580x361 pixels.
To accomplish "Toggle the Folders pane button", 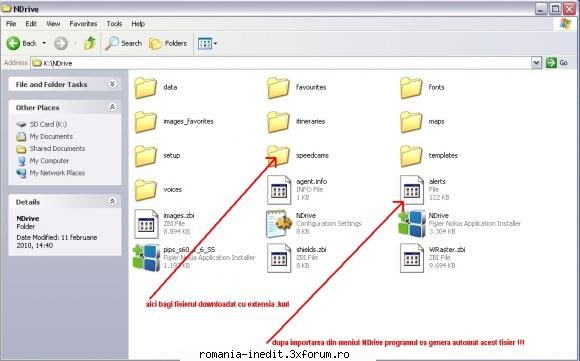I will [168, 43].
